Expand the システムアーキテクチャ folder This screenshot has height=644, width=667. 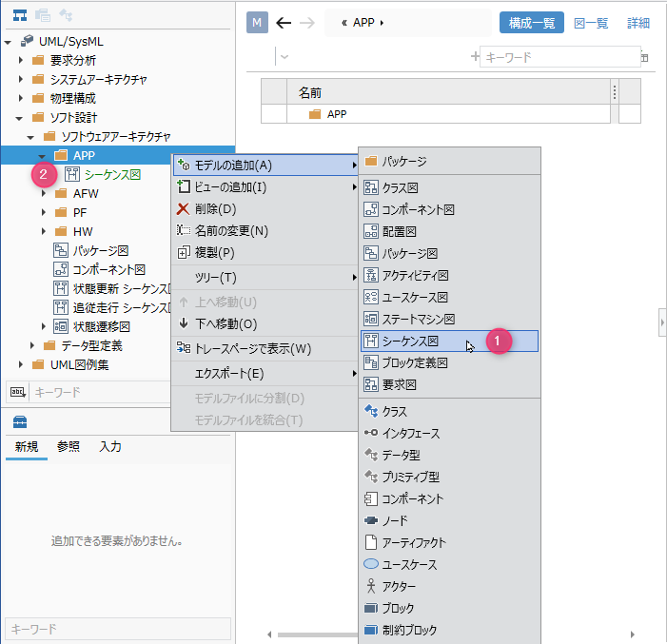pos(20,79)
